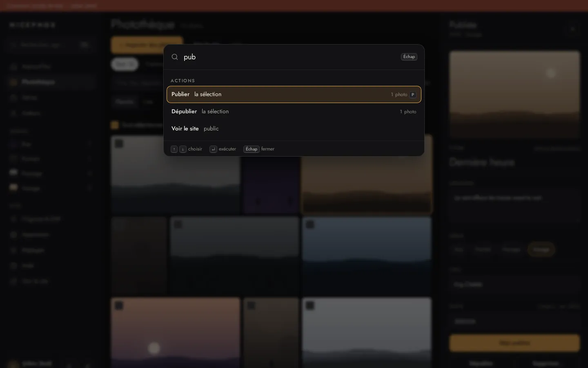Select "Voir le site public" action
This screenshot has height=368, width=588.
(294, 129)
